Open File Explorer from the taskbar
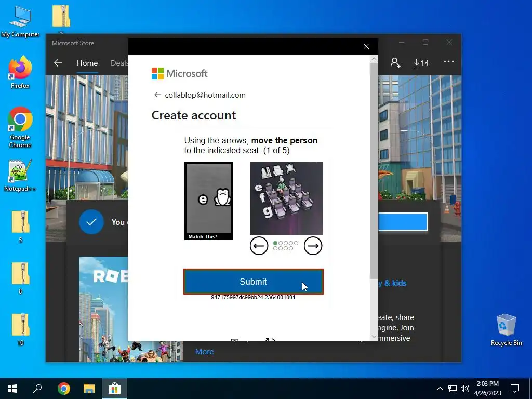Image resolution: width=532 pixels, height=399 pixels. 89,389
